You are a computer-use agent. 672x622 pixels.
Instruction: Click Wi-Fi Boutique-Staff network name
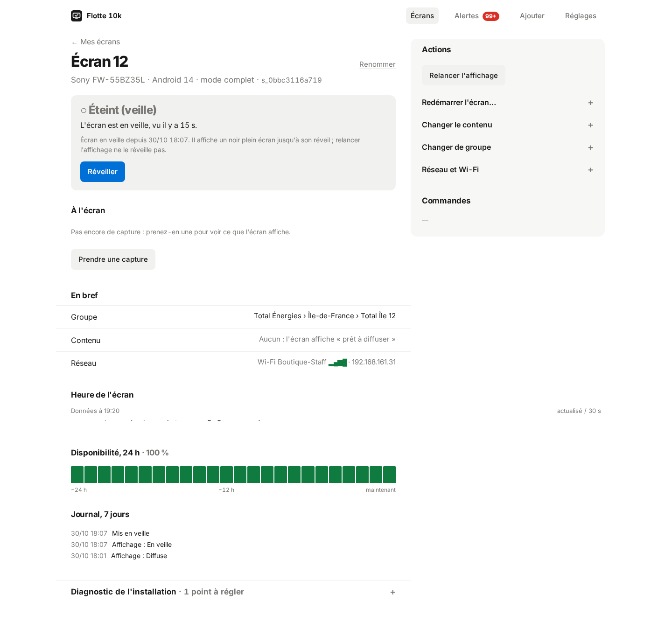click(x=292, y=362)
